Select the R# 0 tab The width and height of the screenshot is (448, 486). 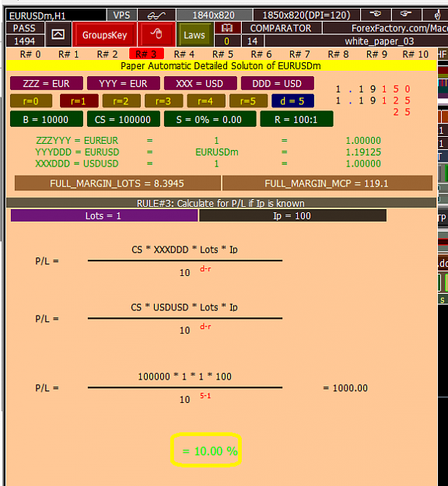(30, 54)
